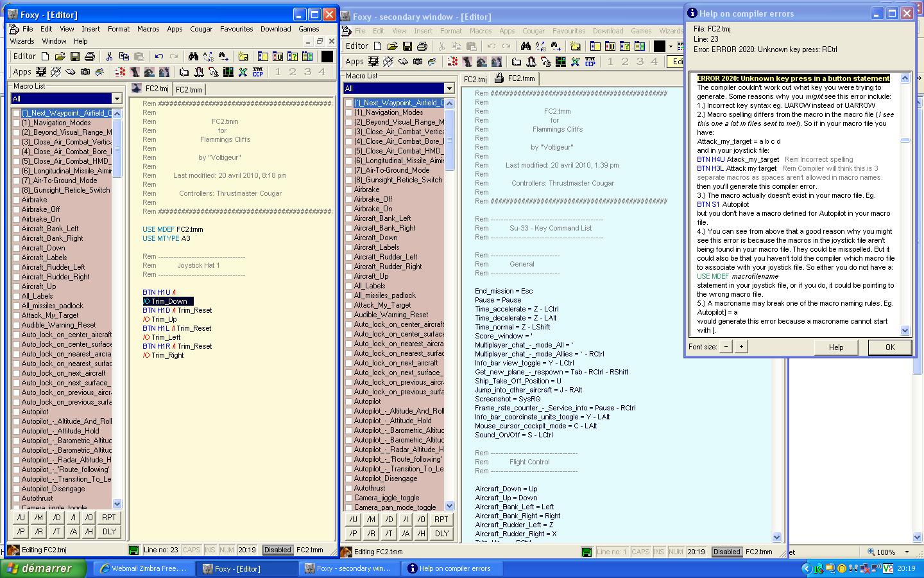Copy icon in main Foxy toolbar
Screen dimensions: 924x578
pyautogui.click(x=124, y=57)
